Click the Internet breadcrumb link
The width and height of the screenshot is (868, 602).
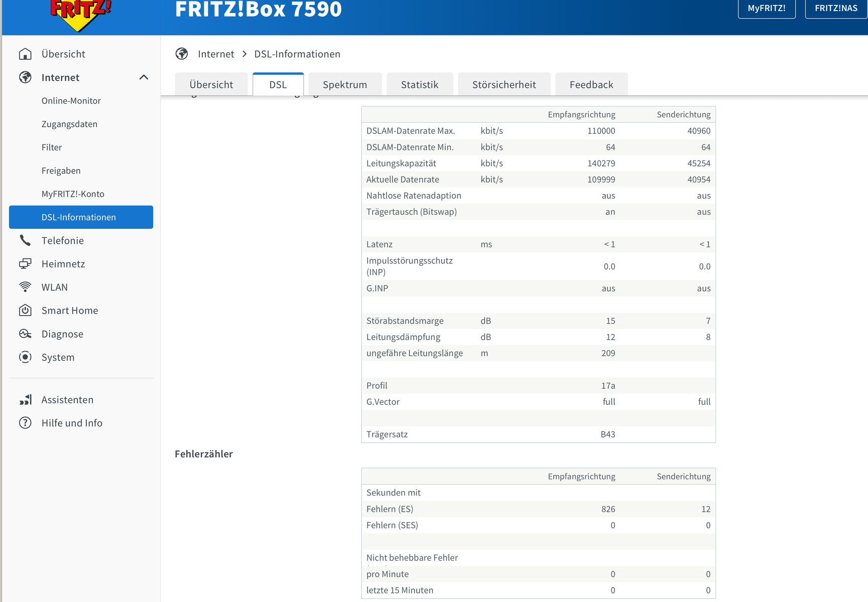click(216, 54)
